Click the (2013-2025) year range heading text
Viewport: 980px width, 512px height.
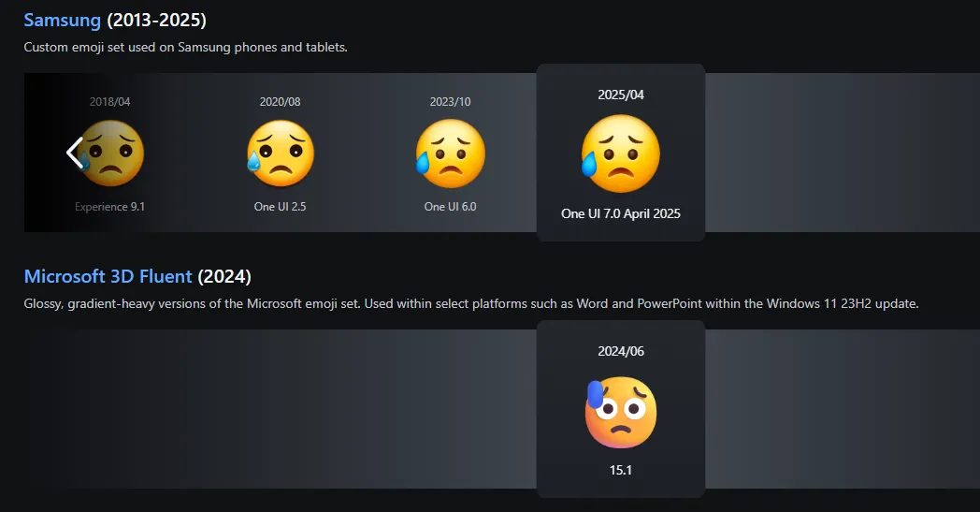(156, 20)
